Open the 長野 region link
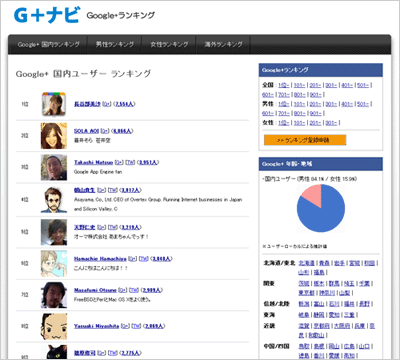Image resolution: width=400 pixels, height=360 pixels. tap(364, 304)
